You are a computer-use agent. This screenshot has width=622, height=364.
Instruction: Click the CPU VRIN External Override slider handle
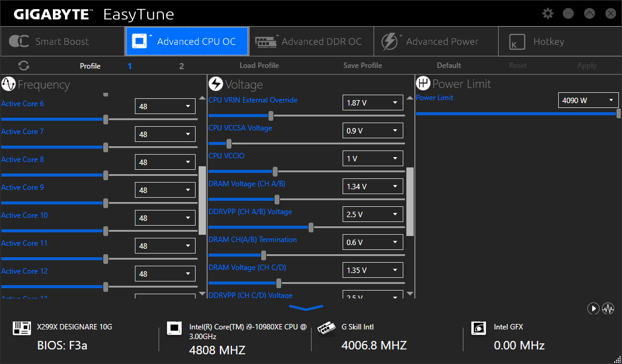click(270, 116)
